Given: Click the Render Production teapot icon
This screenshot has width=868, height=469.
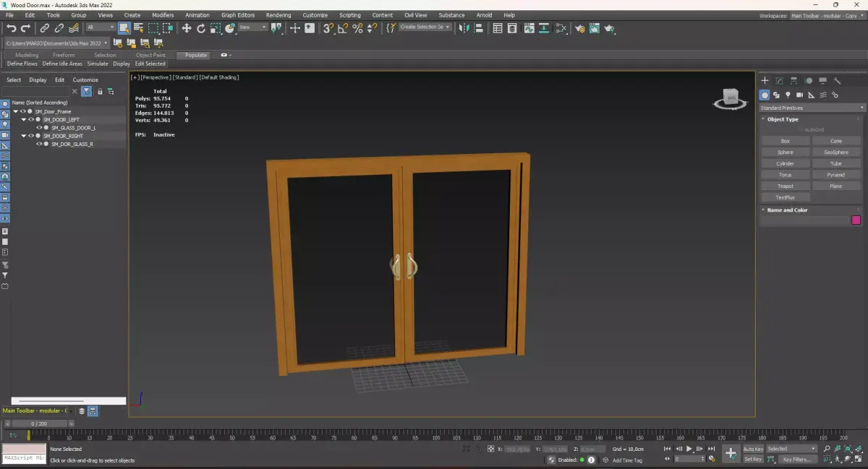Looking at the screenshot, I should point(609,28).
